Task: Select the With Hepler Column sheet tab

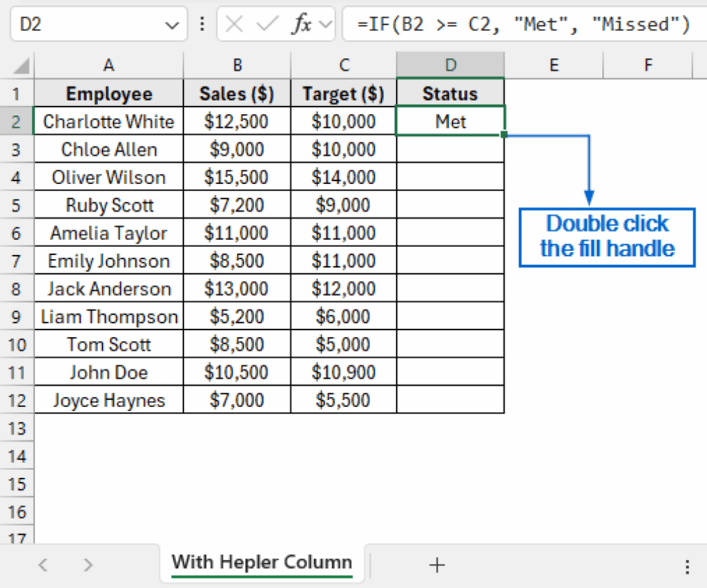Action: pyautogui.click(x=262, y=562)
